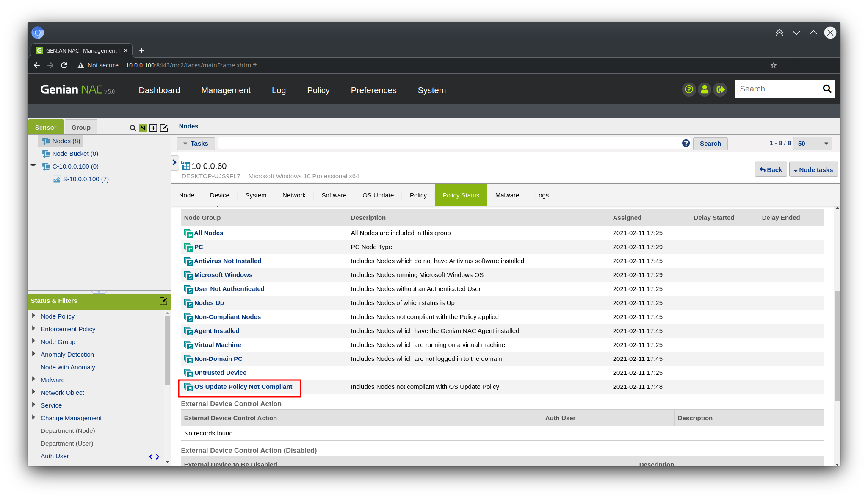This screenshot has width=868, height=499.
Task: Open the Policy menu in top navigation
Action: (x=318, y=90)
